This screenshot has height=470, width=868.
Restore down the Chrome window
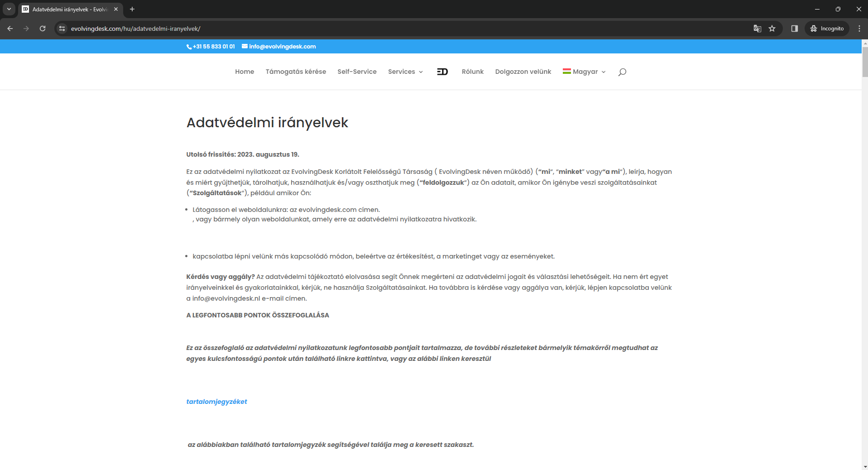tap(838, 9)
